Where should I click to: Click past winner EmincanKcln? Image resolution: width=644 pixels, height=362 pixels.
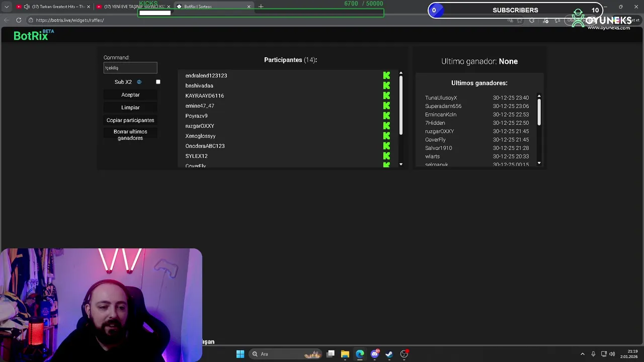click(x=441, y=115)
